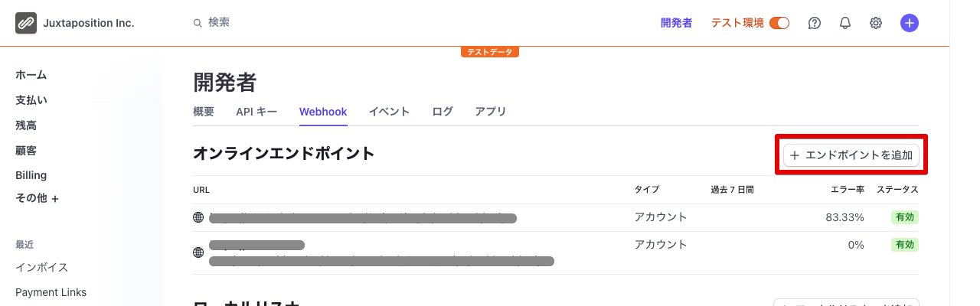Viewport: 980px width, 306px height.
Task: Open the 開発者 link in header
Action: [x=677, y=23]
